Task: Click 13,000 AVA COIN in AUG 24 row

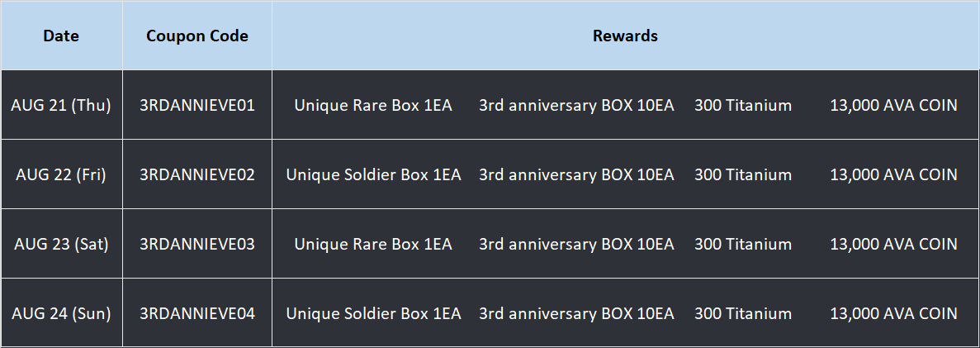Action: [x=894, y=313]
